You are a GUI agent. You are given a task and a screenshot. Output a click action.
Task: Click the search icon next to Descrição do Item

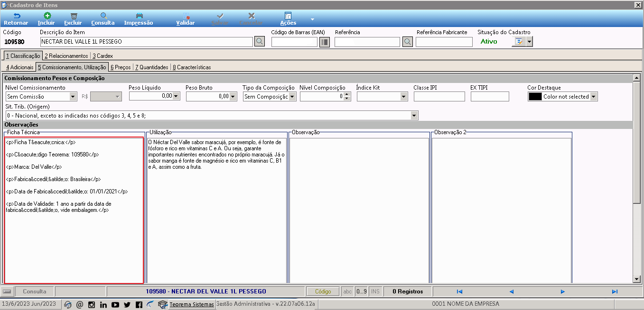tap(259, 42)
